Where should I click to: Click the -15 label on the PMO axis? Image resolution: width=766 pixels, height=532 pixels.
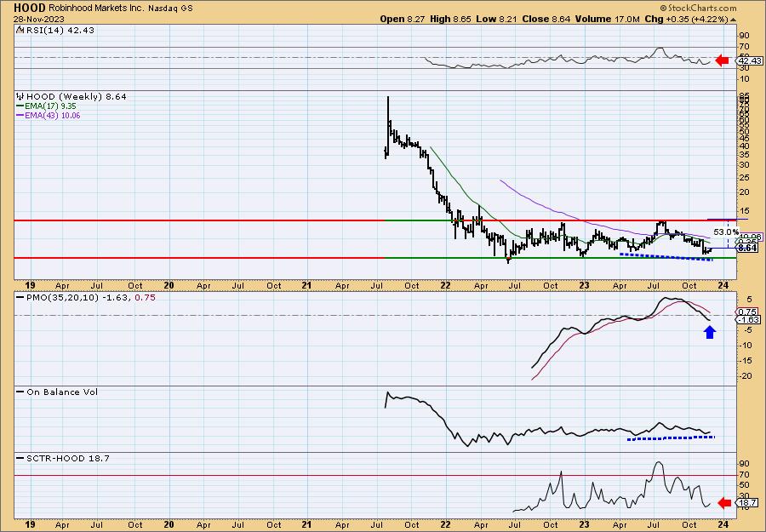tap(745, 361)
